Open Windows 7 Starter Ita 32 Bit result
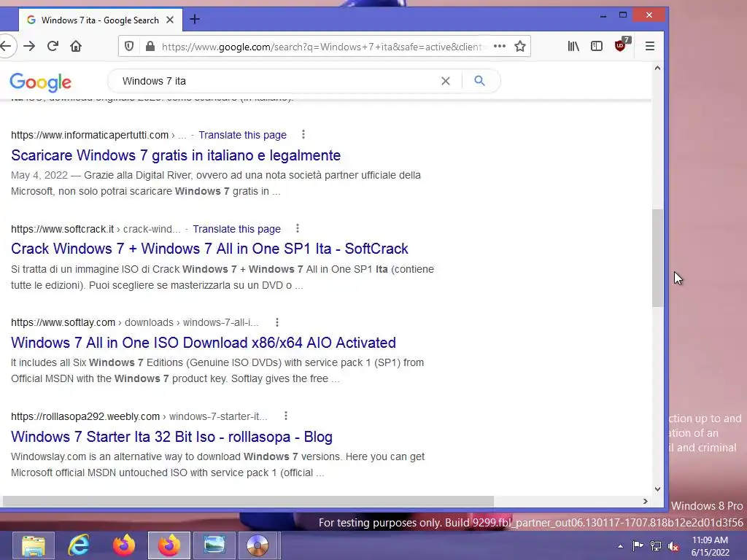747x560 pixels. 171,437
